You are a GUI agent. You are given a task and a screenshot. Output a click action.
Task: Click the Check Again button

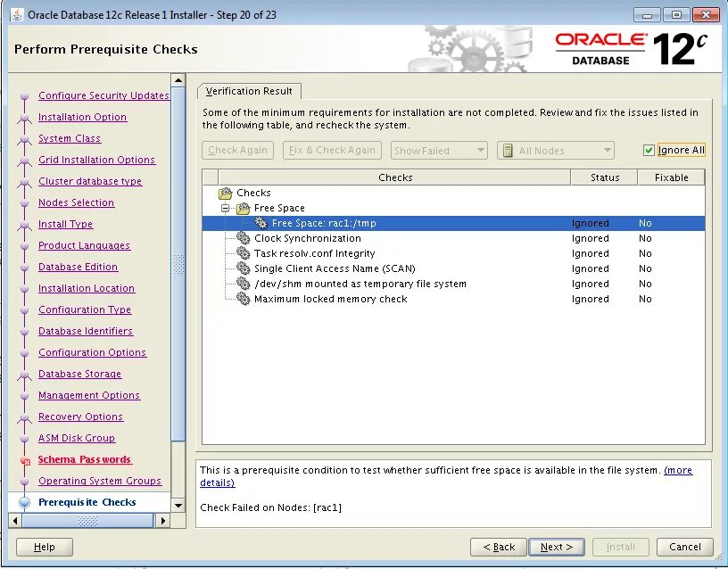[237, 151]
